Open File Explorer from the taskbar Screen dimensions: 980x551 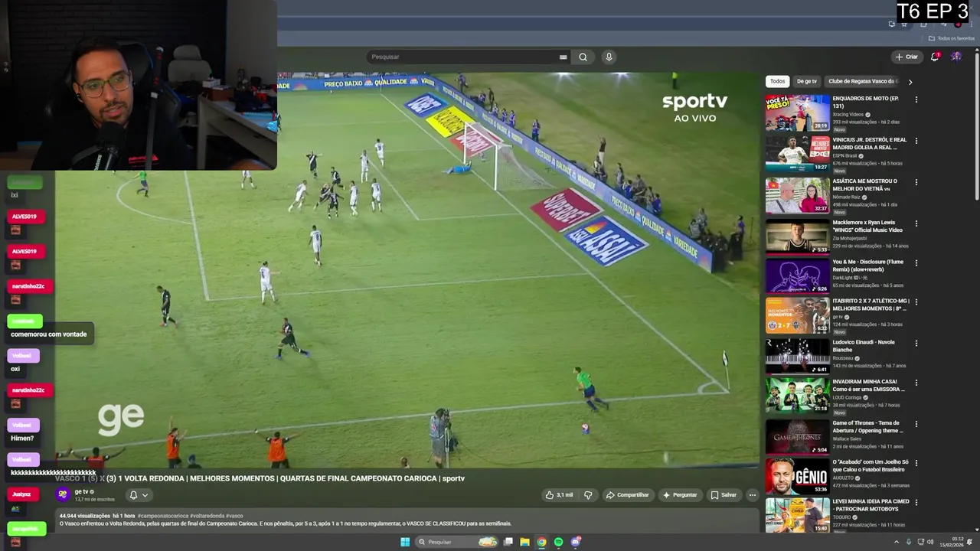[x=524, y=542]
